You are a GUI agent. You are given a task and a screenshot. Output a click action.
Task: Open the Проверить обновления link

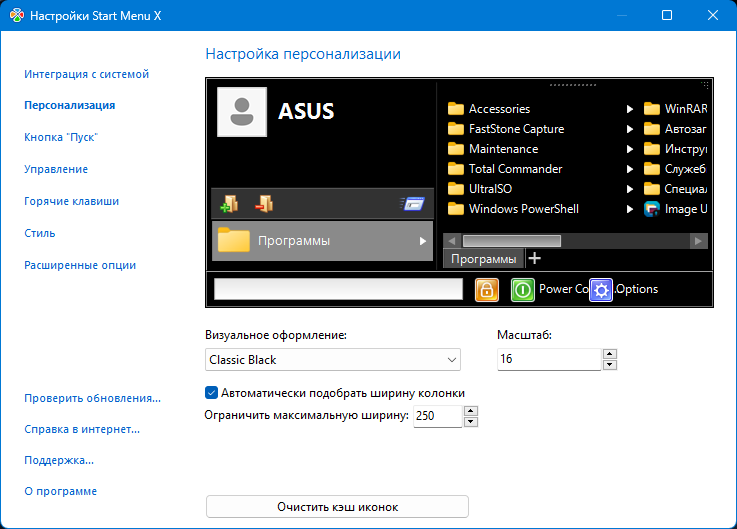pyautogui.click(x=92, y=398)
